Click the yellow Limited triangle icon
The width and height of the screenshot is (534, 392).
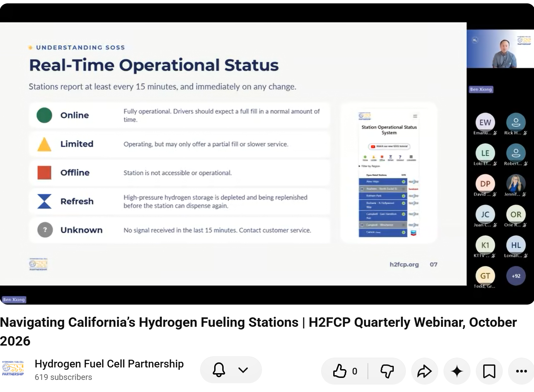click(44, 144)
